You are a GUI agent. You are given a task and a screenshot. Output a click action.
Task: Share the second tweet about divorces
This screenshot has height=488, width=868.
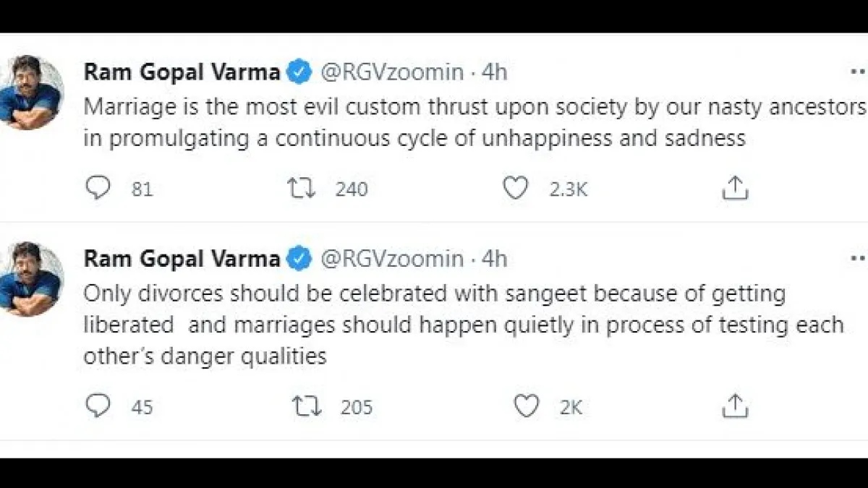pyautogui.click(x=734, y=406)
